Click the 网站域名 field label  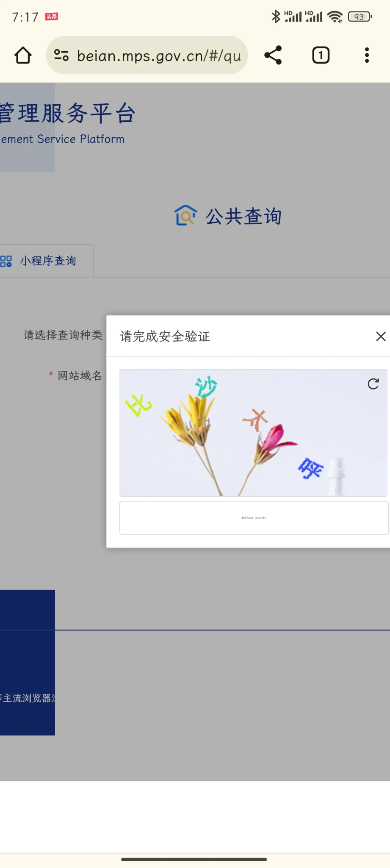79,376
